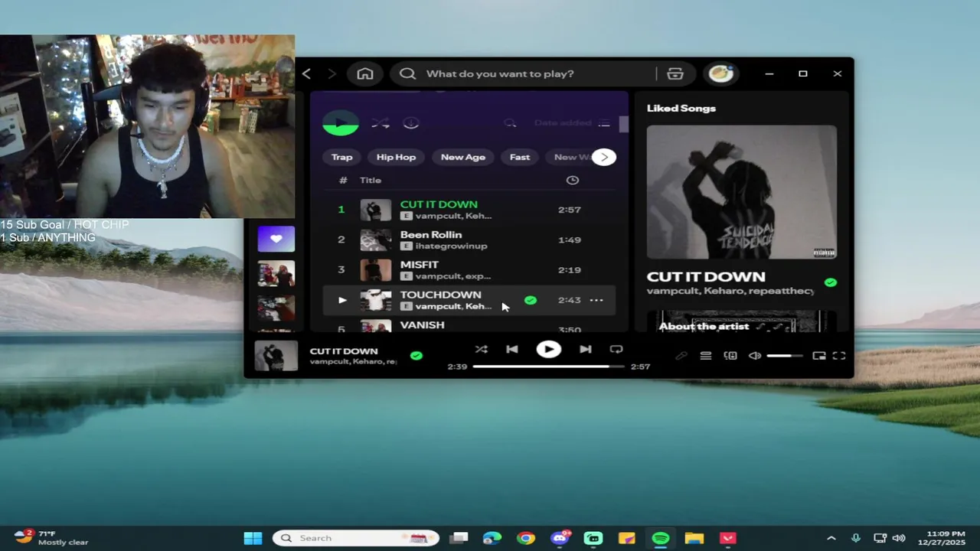
Task: Click the magnifier icon in the search bar
Action: [407, 73]
